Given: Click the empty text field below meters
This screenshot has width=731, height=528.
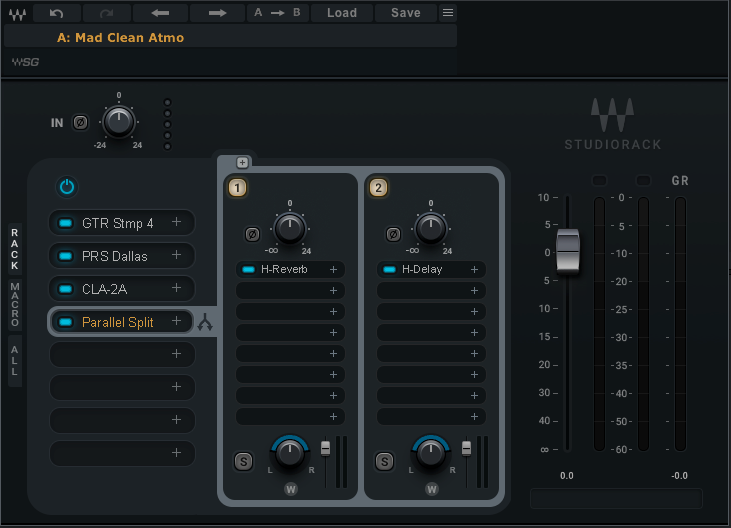Looking at the screenshot, I should pos(616,499).
